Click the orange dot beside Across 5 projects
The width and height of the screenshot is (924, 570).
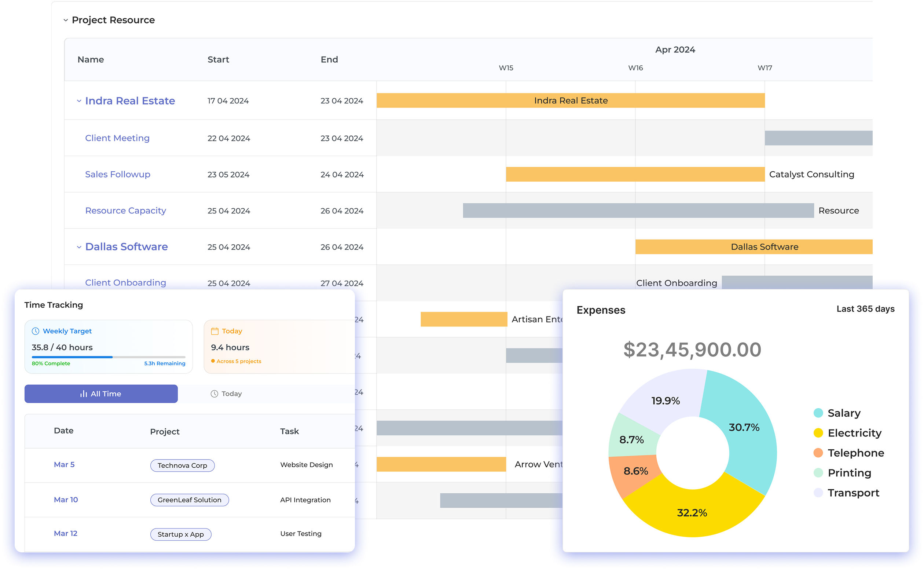[213, 361]
